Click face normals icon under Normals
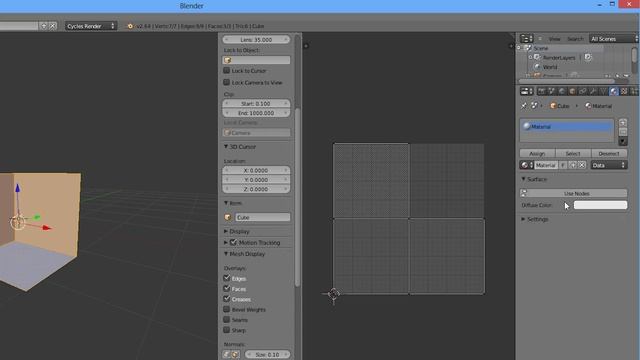 [x=235, y=355]
